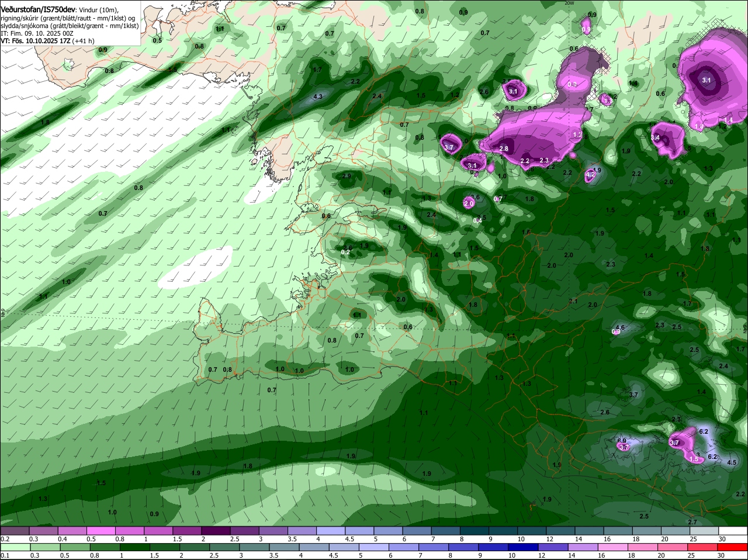The height and width of the screenshot is (560, 748).
Task: Click the bright red lower legend swatch after 30
Action: [733, 547]
